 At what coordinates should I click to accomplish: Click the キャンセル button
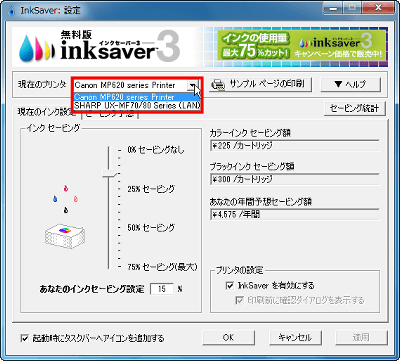(x=295, y=337)
